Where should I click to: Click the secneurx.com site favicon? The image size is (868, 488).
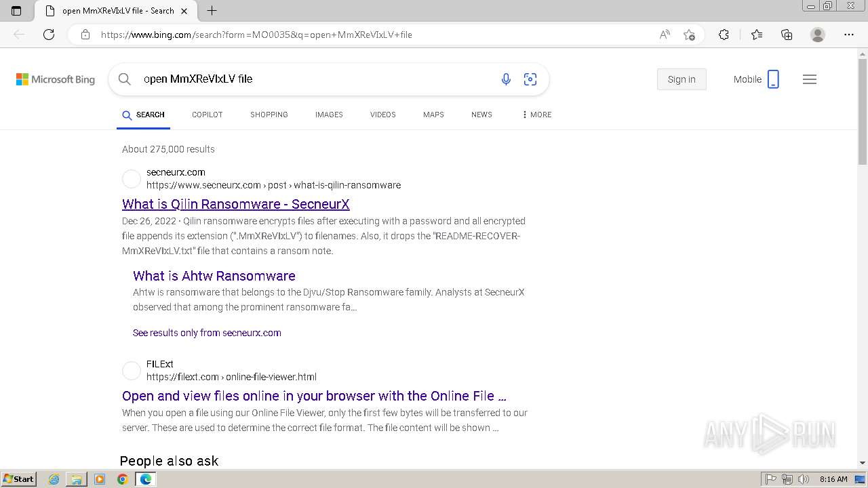click(132, 179)
